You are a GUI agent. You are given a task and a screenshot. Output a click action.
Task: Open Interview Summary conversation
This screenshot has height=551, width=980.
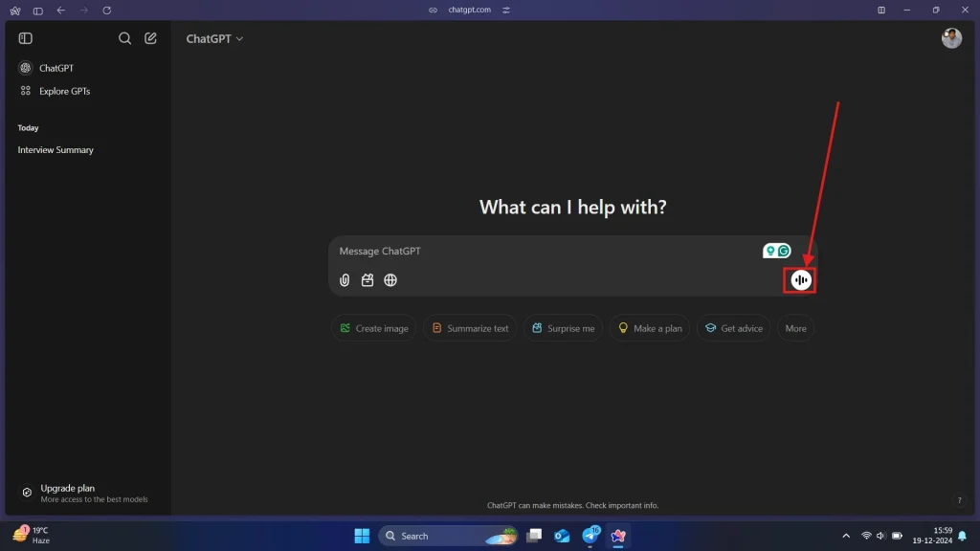point(87,150)
